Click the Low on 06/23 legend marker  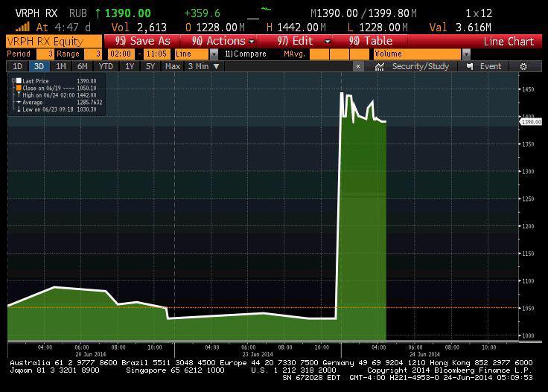click(19, 109)
